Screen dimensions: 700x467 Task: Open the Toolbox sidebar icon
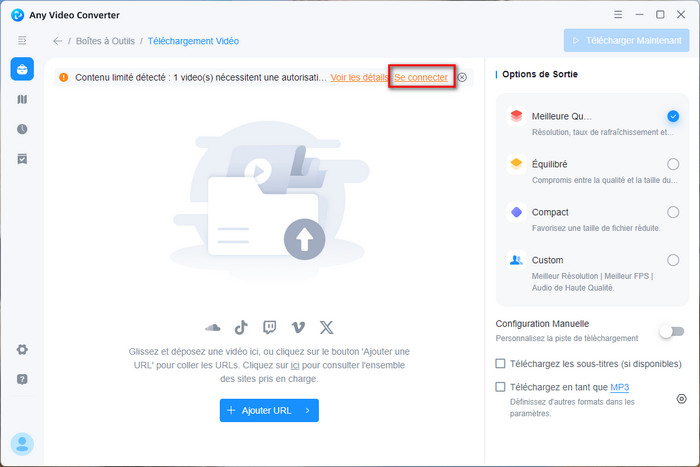coord(21,69)
